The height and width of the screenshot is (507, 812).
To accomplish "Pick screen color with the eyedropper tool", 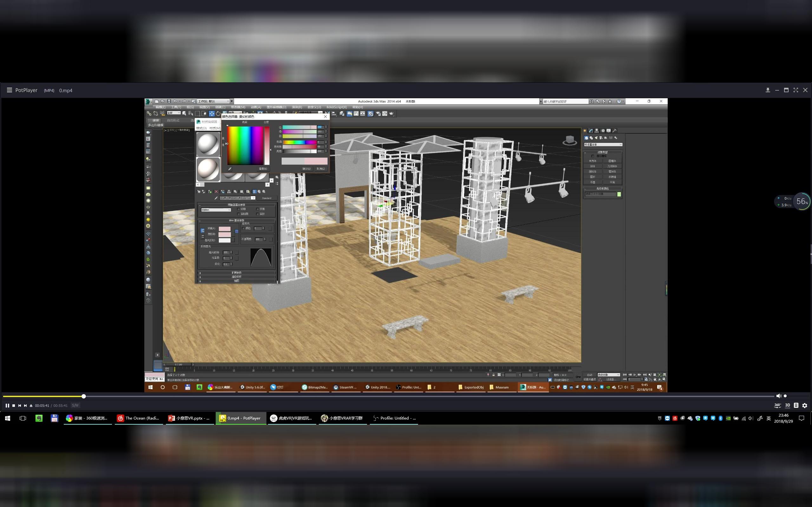I will click(230, 169).
